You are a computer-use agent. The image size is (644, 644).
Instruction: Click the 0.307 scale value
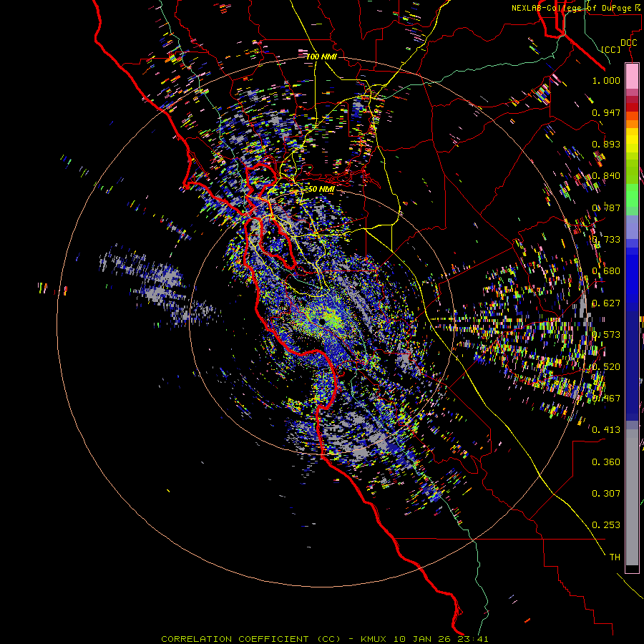pos(606,494)
